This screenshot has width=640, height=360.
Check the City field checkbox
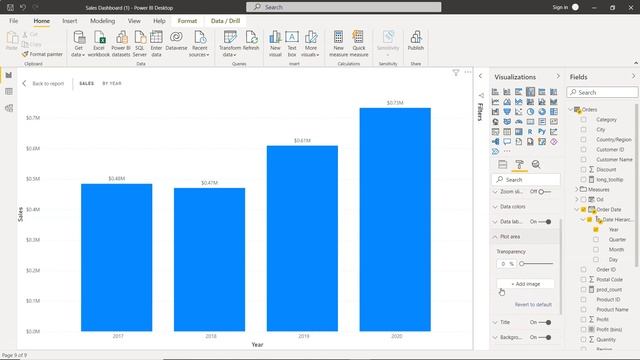pyautogui.click(x=583, y=129)
